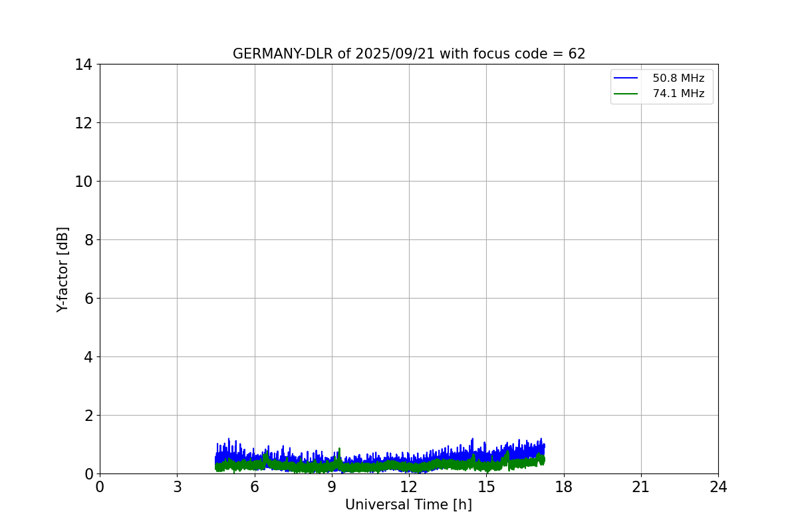Viewport: 798px width, 532px height.
Task: Click the Y-factor [dB] axis label
Action: (63, 269)
